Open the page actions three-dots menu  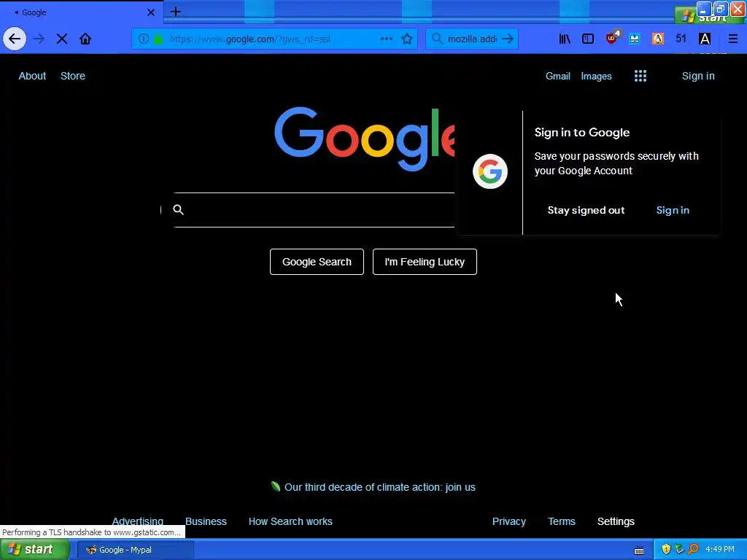click(x=387, y=39)
